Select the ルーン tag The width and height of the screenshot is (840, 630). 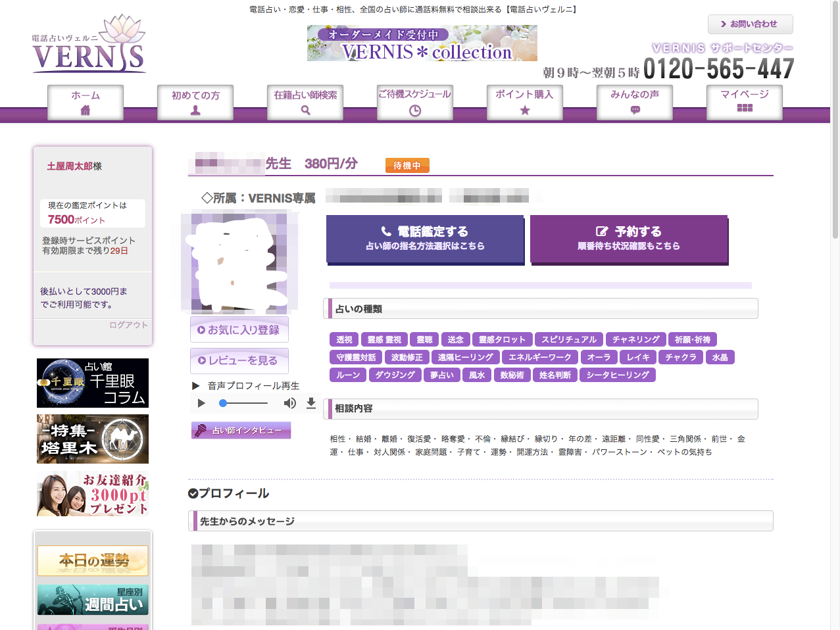pos(349,375)
